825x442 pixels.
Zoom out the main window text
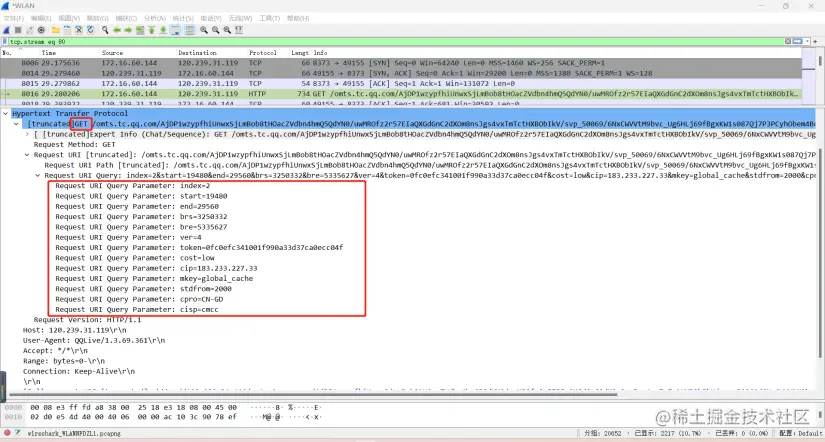(x=215, y=30)
